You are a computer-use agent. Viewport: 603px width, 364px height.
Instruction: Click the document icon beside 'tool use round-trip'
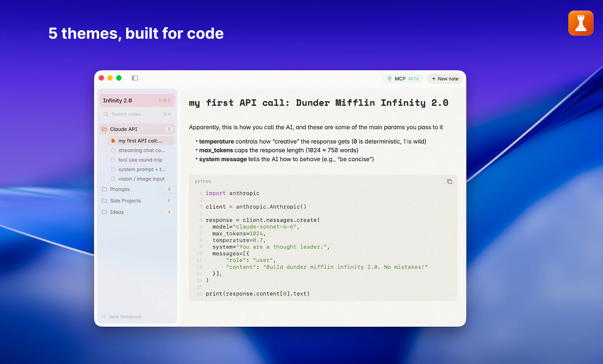[x=113, y=160]
